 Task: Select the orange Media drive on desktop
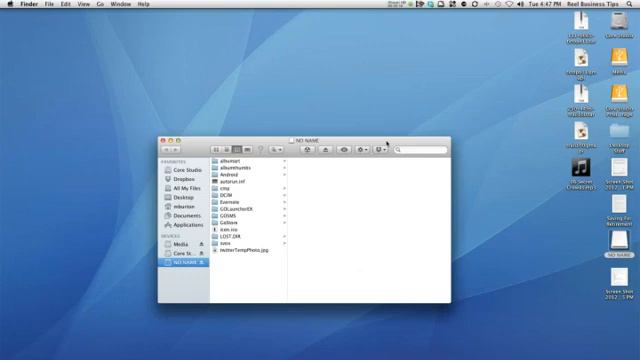619,61
